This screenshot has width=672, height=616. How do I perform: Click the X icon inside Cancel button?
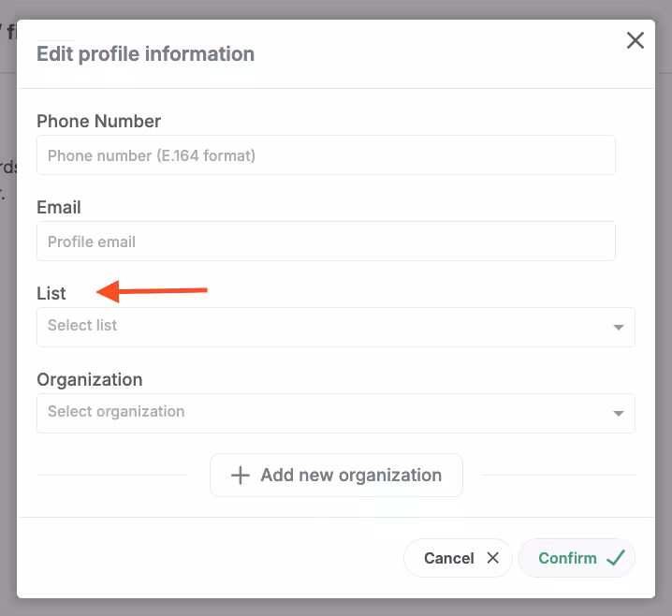[492, 558]
